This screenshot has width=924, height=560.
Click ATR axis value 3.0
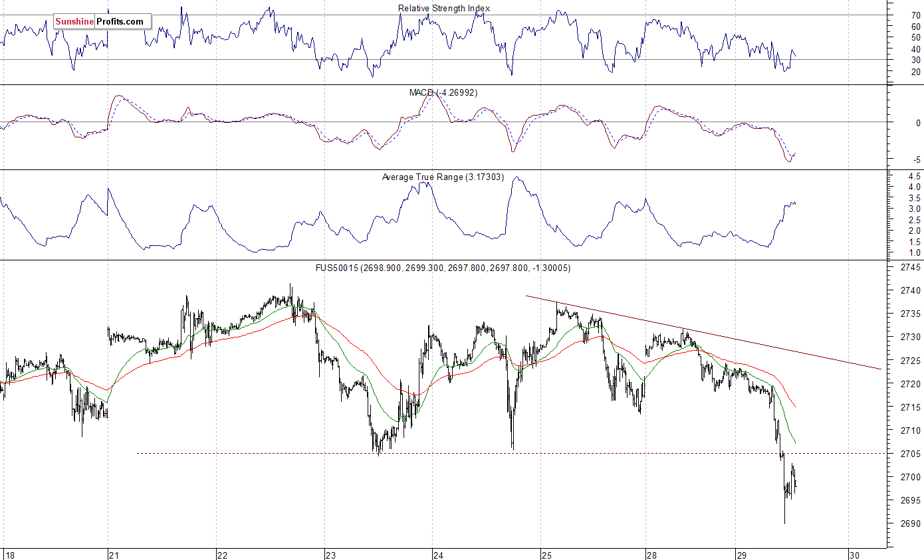point(915,209)
